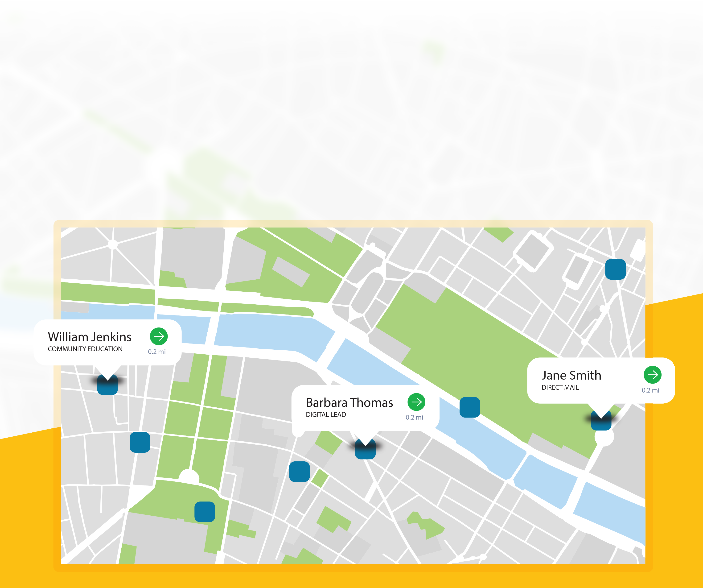The width and height of the screenshot is (703, 588).
Task: Select the blue marker under Jane Smith card
Action: [x=601, y=421]
